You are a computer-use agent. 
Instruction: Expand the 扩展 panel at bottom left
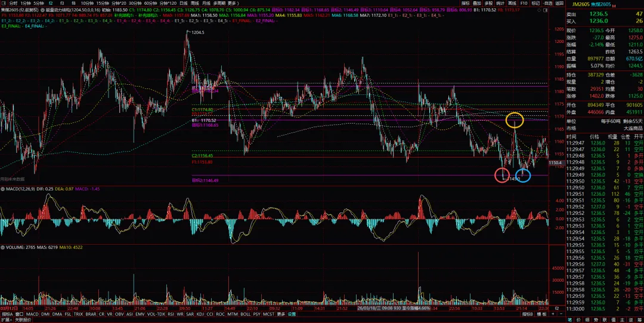(6, 319)
